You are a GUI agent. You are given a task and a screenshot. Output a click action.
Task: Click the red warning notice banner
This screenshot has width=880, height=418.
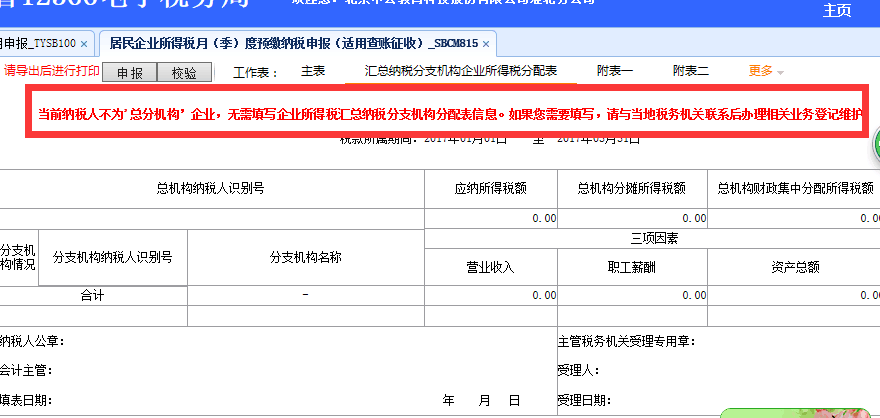point(448,113)
